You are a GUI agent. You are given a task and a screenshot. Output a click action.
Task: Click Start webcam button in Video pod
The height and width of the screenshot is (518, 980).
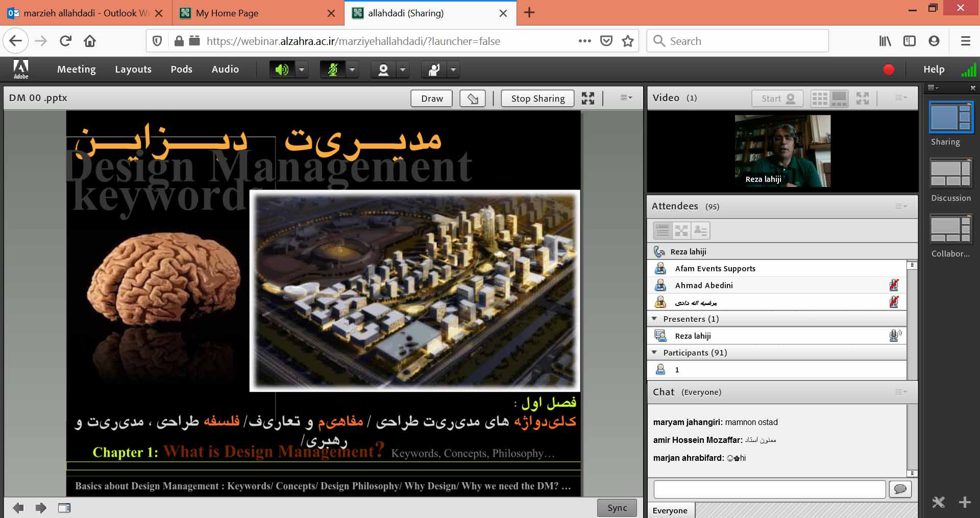(777, 99)
